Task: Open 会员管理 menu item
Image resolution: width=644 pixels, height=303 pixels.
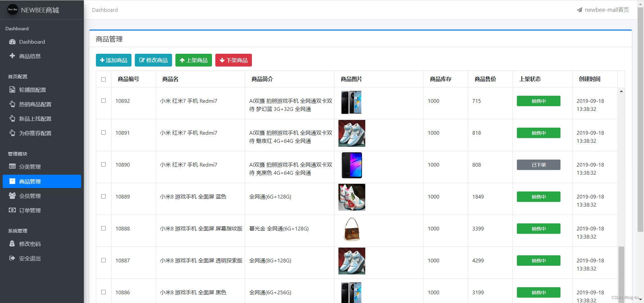Action: point(42,196)
